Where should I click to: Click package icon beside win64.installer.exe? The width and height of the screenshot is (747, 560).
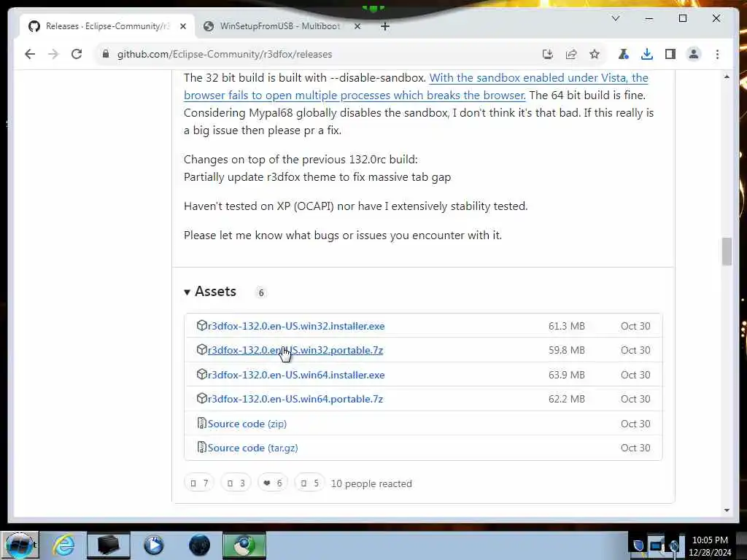point(201,375)
